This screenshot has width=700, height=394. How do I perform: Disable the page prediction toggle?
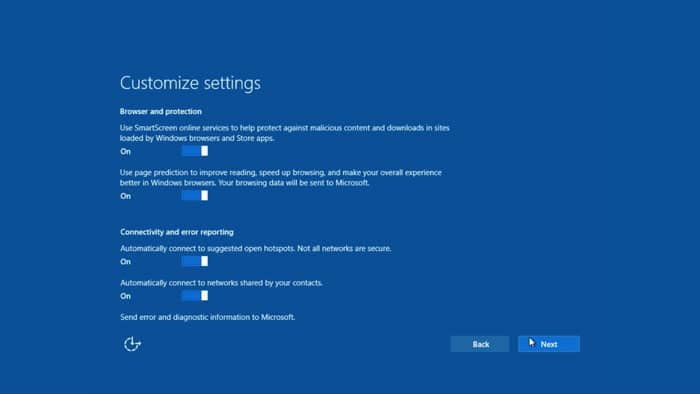pos(195,195)
